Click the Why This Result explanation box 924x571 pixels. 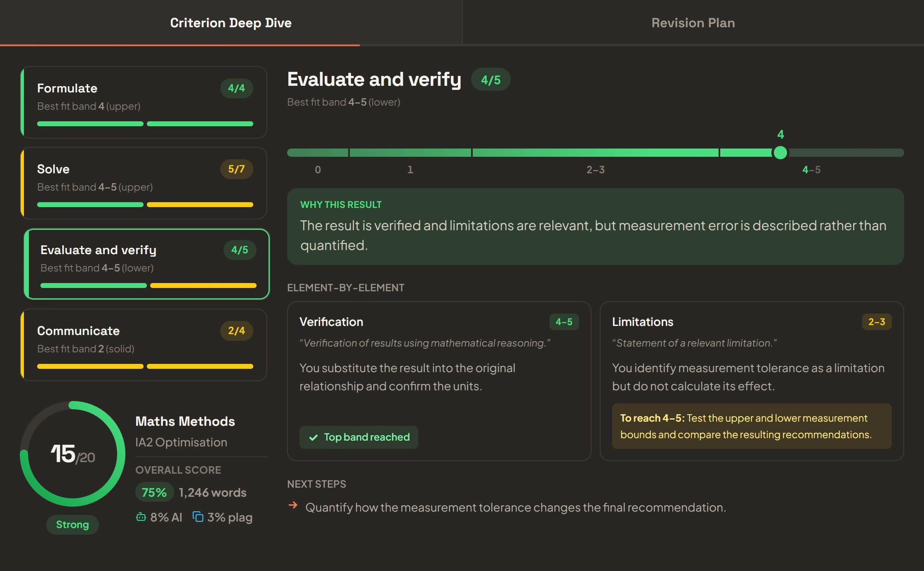click(x=595, y=227)
